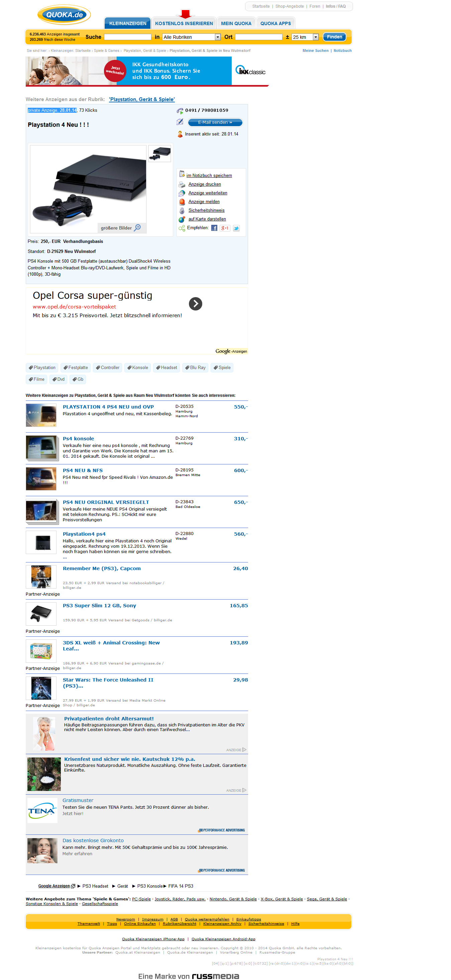
Task: Open the Star Wars: The Force Unleashed II listing
Action: pos(108,683)
